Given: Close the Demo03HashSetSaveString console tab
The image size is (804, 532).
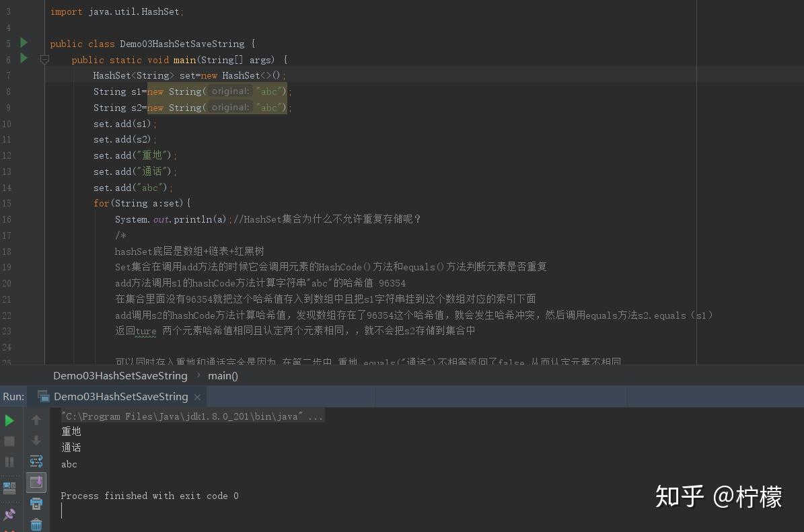Looking at the screenshot, I should coord(196,396).
